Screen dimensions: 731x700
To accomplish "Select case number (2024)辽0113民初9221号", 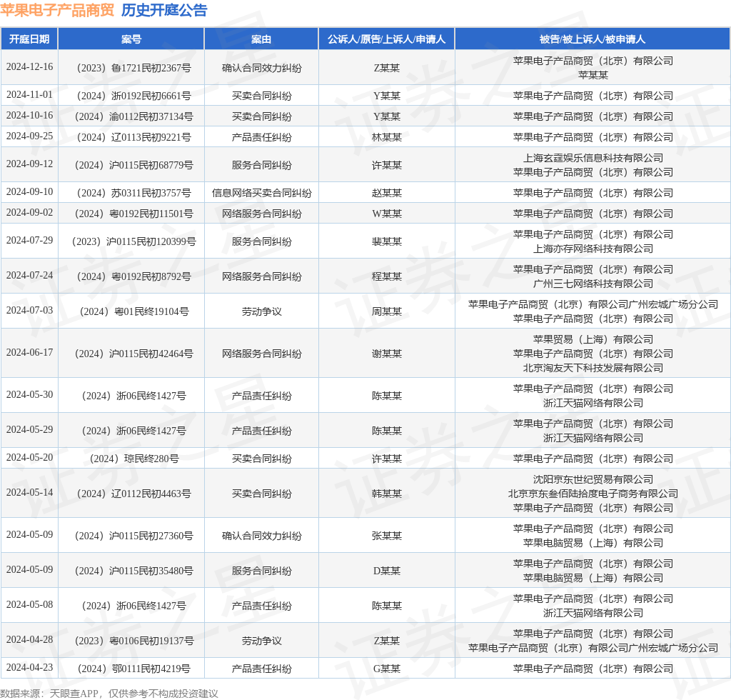I will click(133, 137).
